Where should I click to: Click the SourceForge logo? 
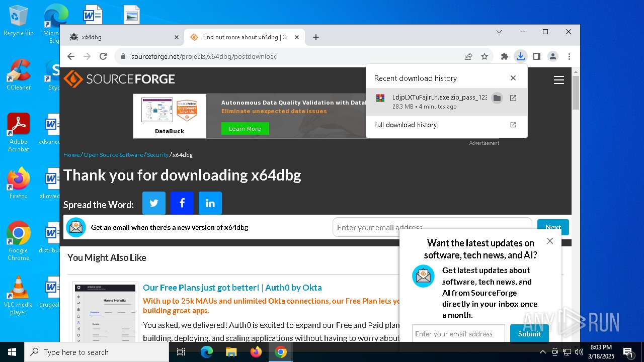[x=119, y=79]
